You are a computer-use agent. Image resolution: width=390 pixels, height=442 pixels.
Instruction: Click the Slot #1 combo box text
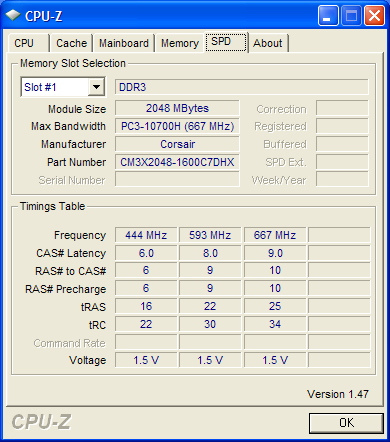tap(40, 87)
